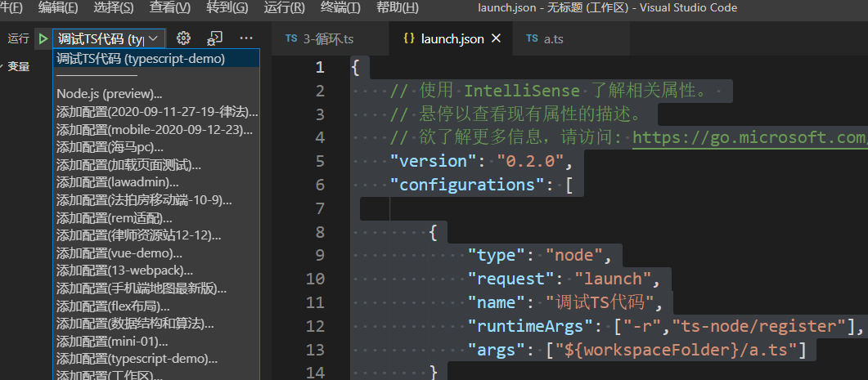
Task: Choose Node.js (preview)... option
Action: pos(156,94)
